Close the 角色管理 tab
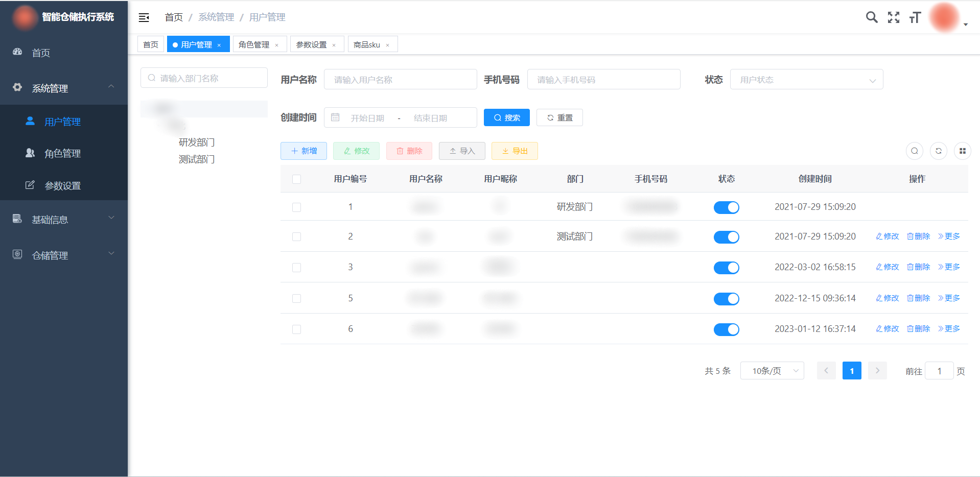This screenshot has width=980, height=477. [277, 45]
